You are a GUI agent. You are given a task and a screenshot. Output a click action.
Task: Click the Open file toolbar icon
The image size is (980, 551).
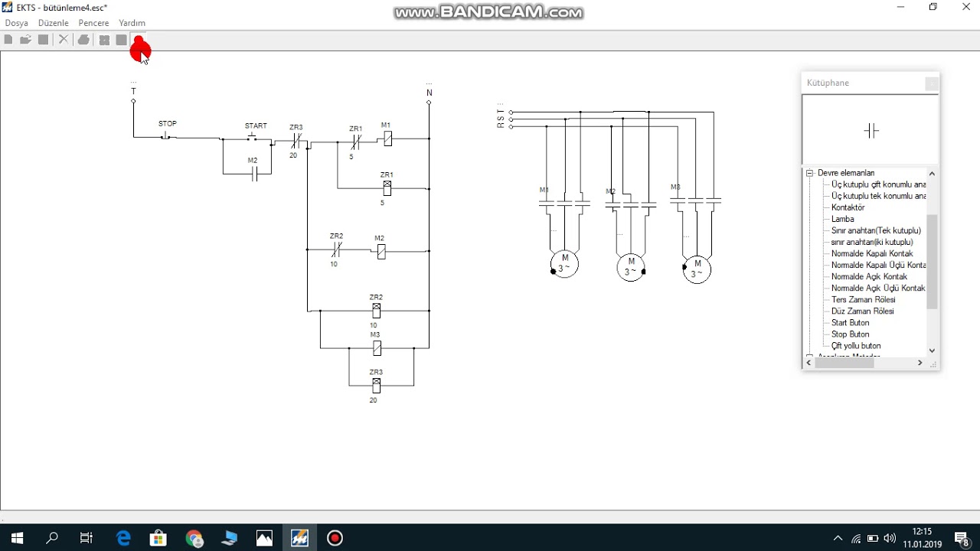(25, 40)
